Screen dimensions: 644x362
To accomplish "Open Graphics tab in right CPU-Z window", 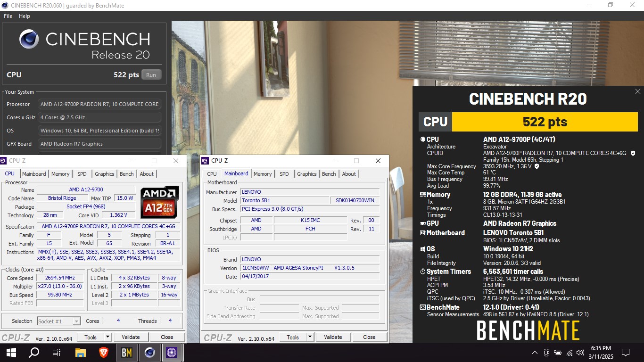I will click(x=307, y=174).
